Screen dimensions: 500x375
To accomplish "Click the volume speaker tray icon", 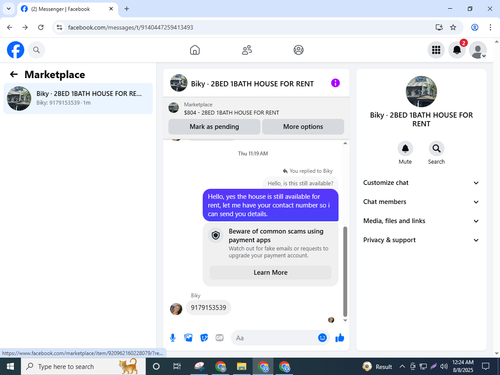I will pyautogui.click(x=444, y=367).
